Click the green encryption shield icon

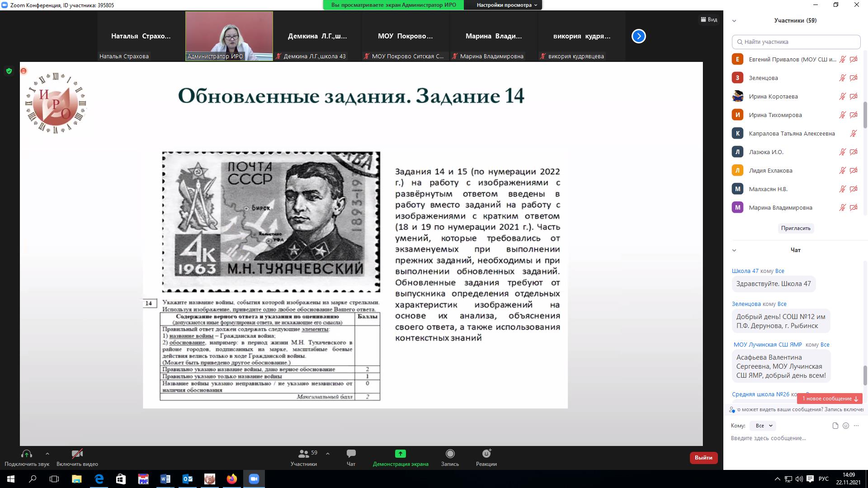click(9, 71)
